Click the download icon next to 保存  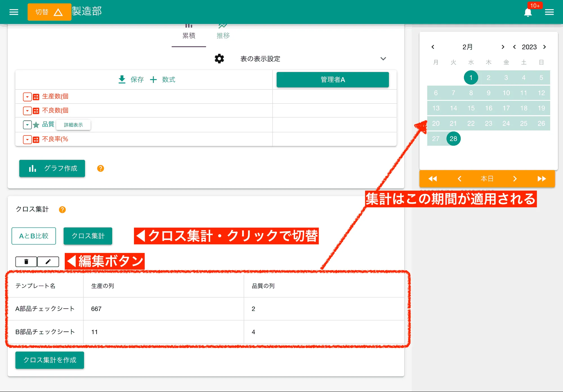click(x=122, y=79)
